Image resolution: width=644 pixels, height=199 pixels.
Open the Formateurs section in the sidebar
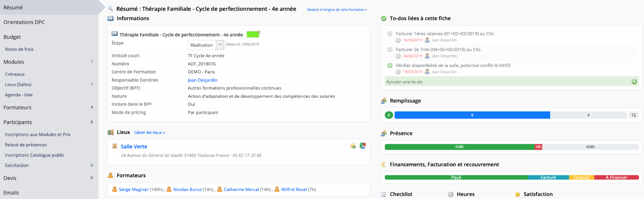(x=18, y=108)
